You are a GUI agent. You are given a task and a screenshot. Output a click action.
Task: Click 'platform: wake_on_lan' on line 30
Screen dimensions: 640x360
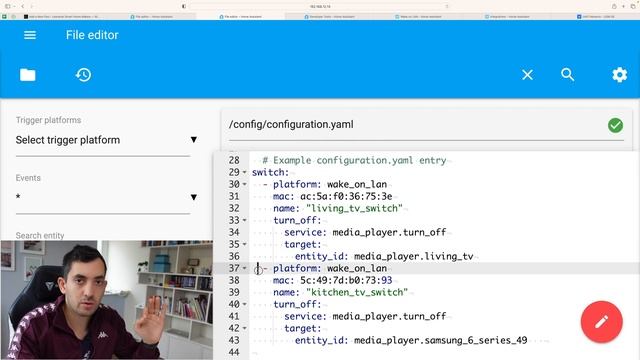(330, 184)
